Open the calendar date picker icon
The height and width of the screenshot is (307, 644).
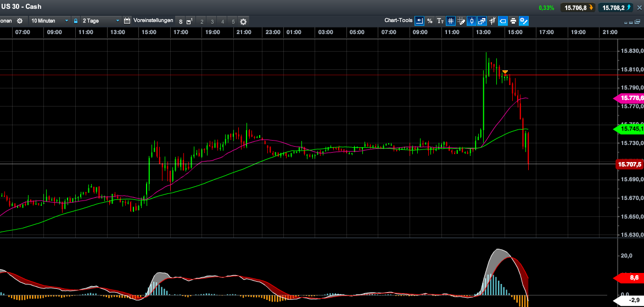click(127, 21)
